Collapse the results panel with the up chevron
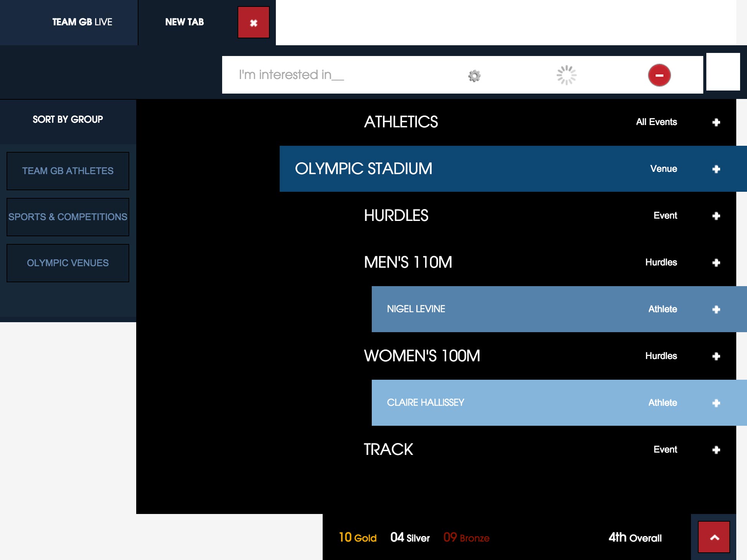This screenshot has width=747, height=560. click(x=714, y=537)
